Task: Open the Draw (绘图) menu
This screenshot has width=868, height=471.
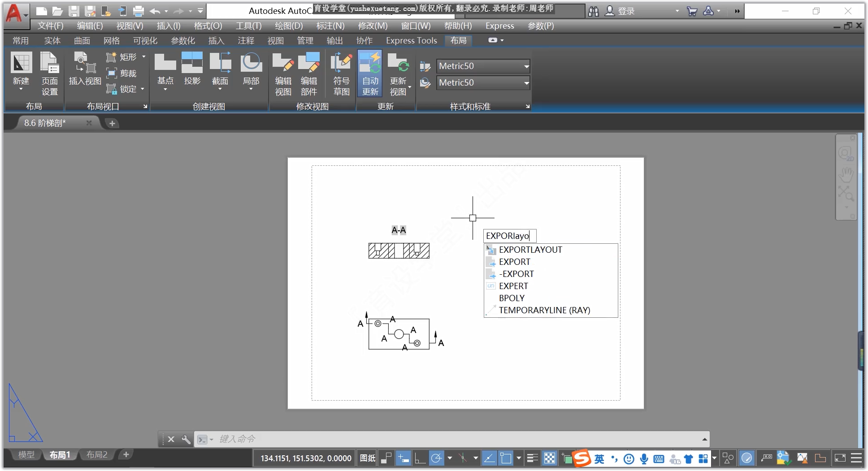Action: (289, 26)
